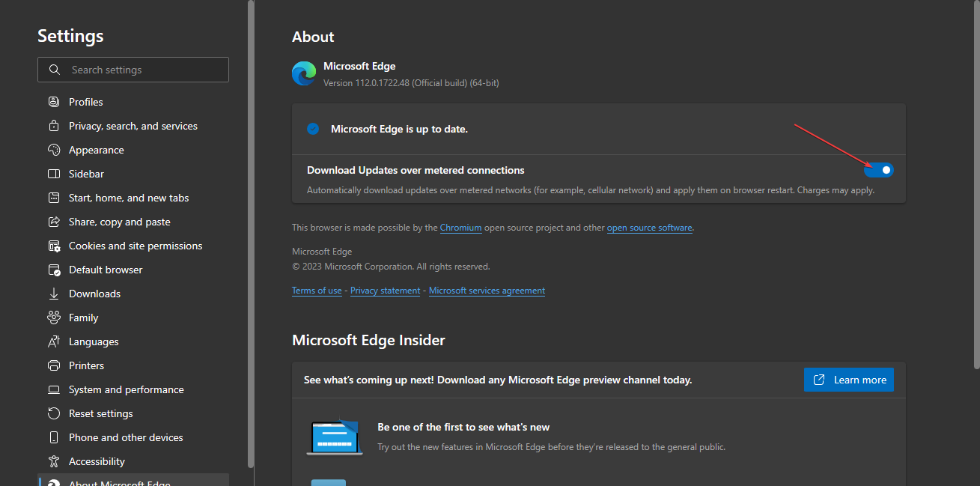Click the blue up-to-date checkmark icon
The width and height of the screenshot is (980, 486).
[x=313, y=129]
